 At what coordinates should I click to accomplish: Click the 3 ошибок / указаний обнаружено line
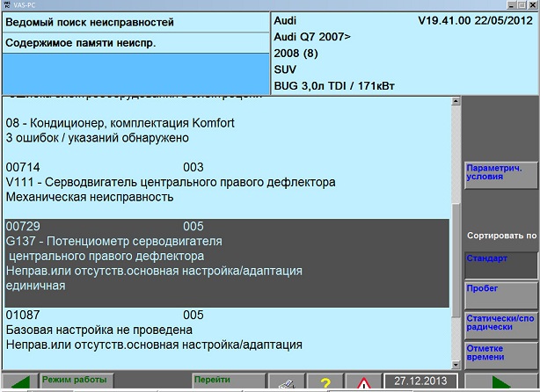(98, 138)
